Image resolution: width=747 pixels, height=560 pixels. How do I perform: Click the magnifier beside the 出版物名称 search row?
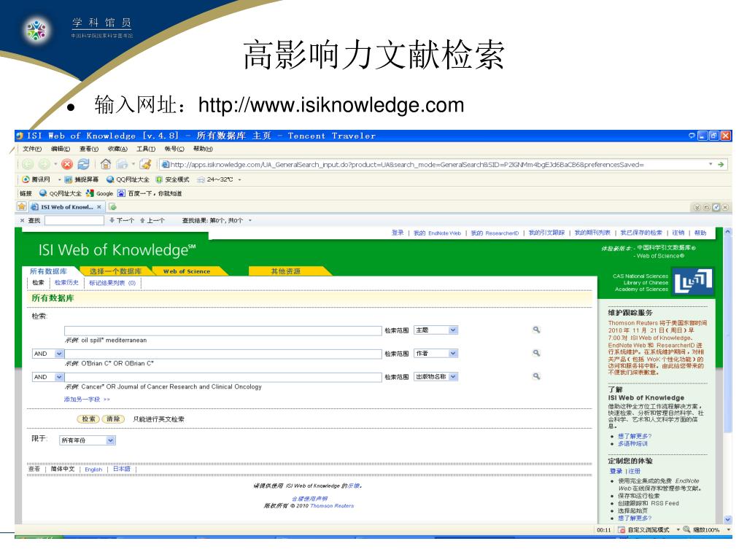coord(536,376)
